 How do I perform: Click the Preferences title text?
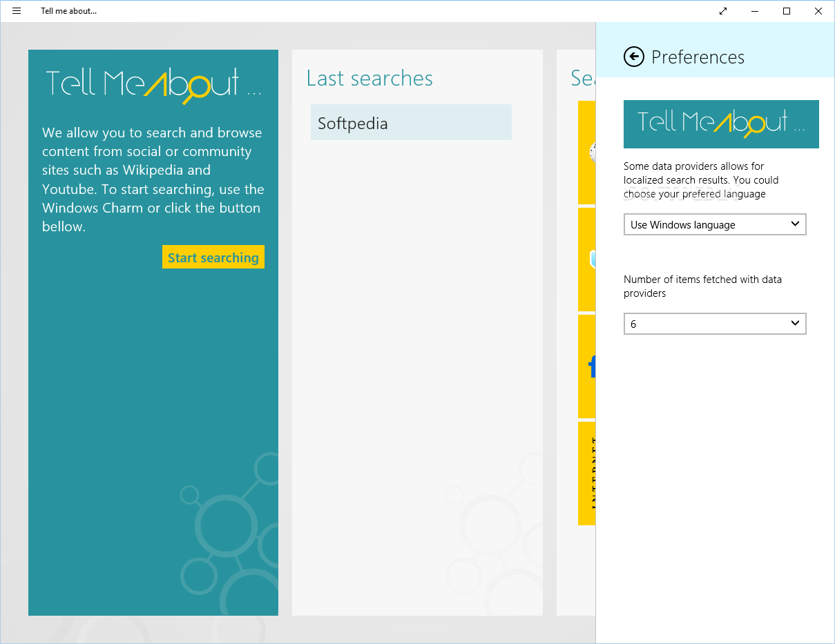[x=698, y=57]
